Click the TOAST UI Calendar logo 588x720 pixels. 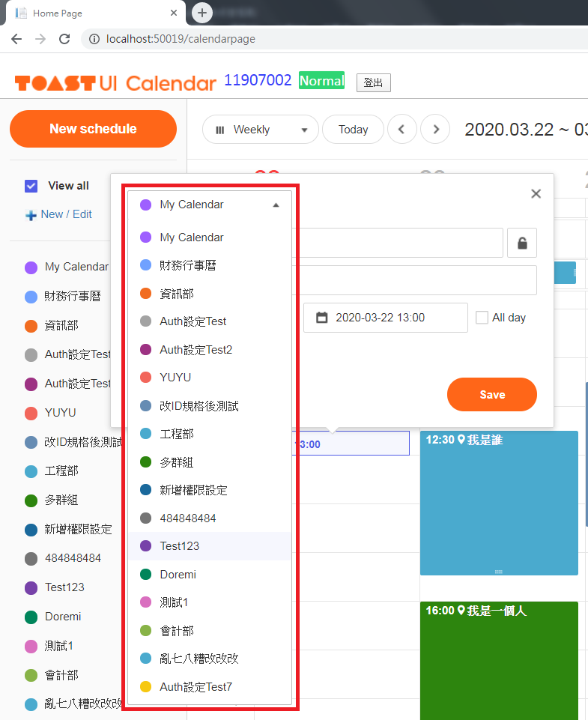coord(115,83)
